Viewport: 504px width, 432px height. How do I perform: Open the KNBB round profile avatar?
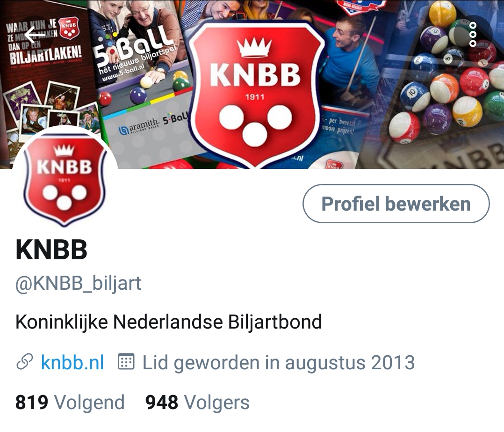(x=65, y=179)
